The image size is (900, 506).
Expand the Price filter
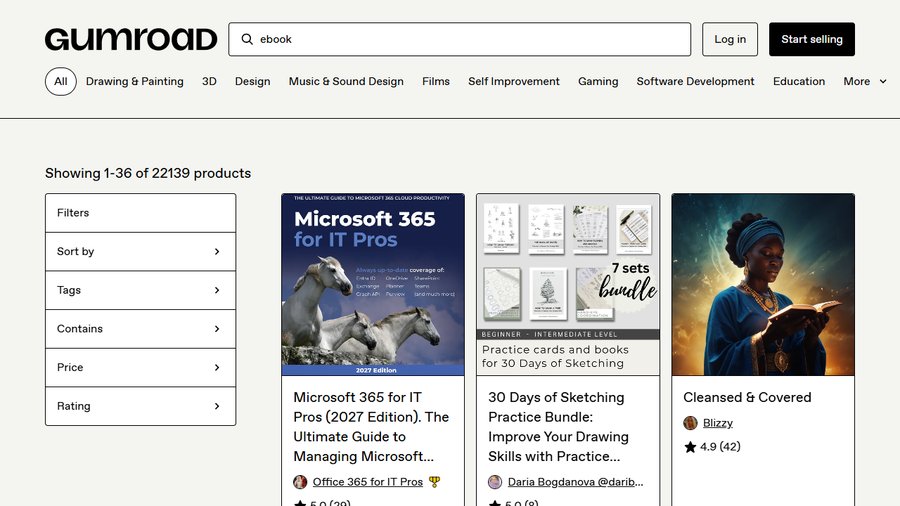141,367
